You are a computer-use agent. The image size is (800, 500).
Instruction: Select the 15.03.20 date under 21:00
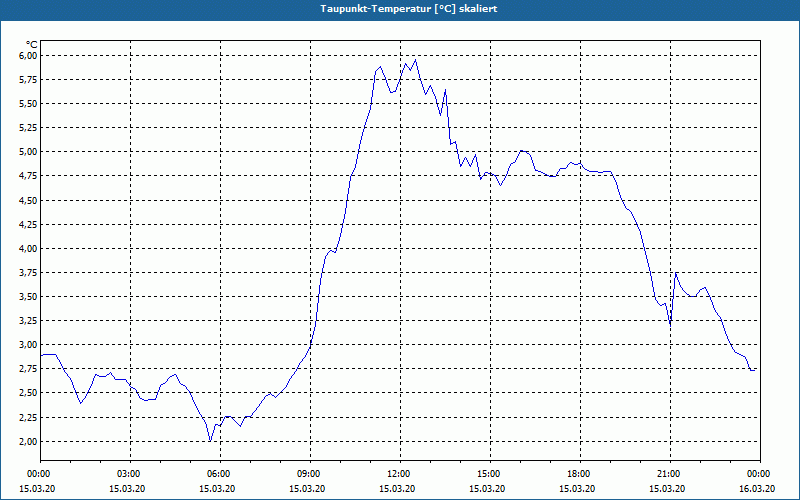pyautogui.click(x=667, y=489)
